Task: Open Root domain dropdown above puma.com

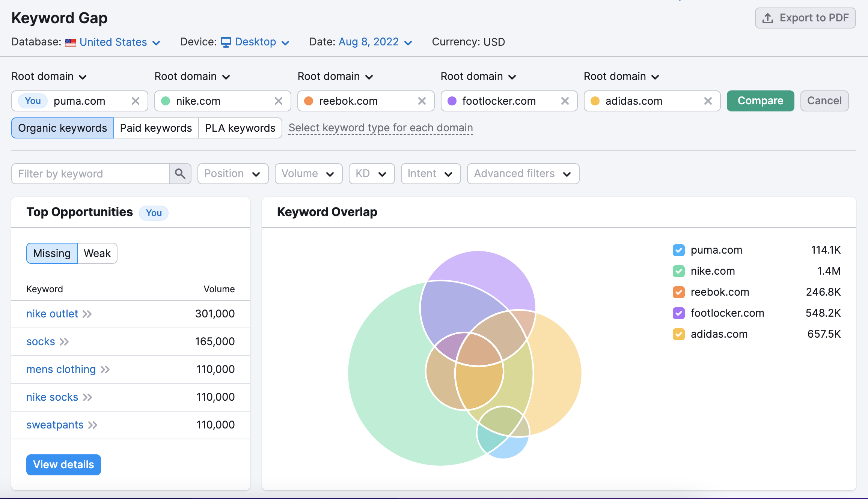Action: 49,77
